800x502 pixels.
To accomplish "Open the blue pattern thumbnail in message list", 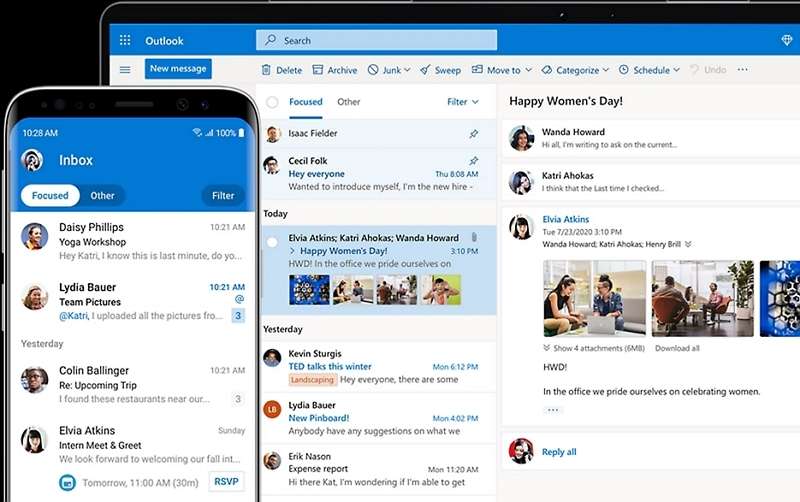I will [x=309, y=290].
